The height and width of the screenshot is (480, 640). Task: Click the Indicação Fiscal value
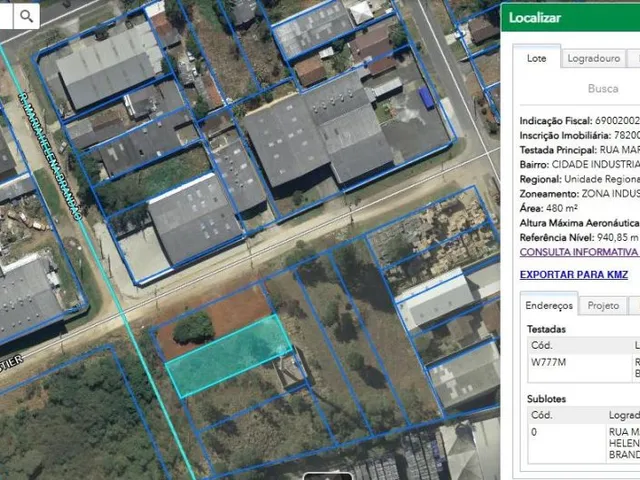click(618, 121)
